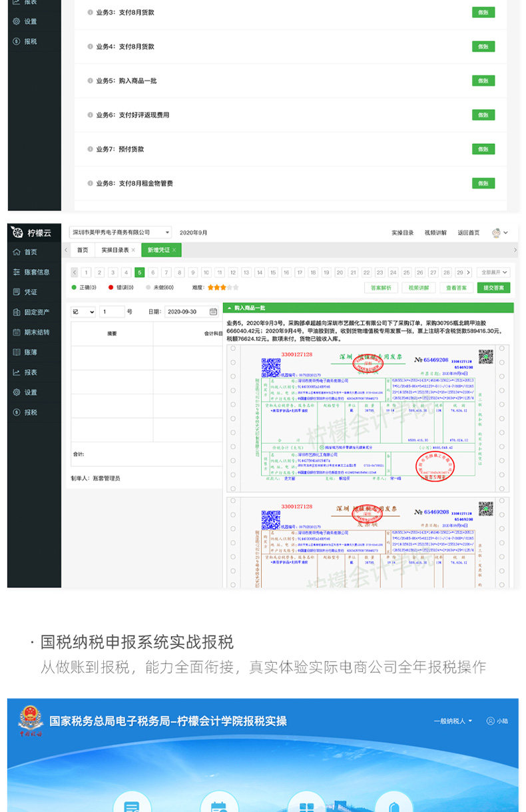Click the info icon beside 业务8
This screenshot has width=526, height=812.
point(91,183)
